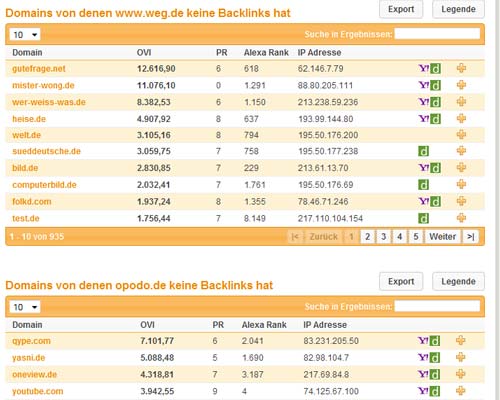Open Yahoo icon for gutefrage.net

424,68
